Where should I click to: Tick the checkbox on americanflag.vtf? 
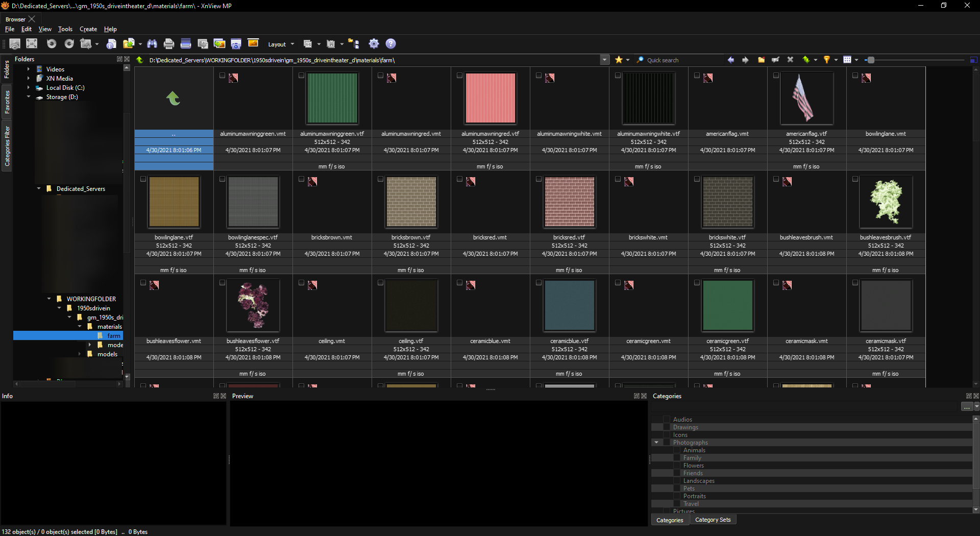coord(776,76)
